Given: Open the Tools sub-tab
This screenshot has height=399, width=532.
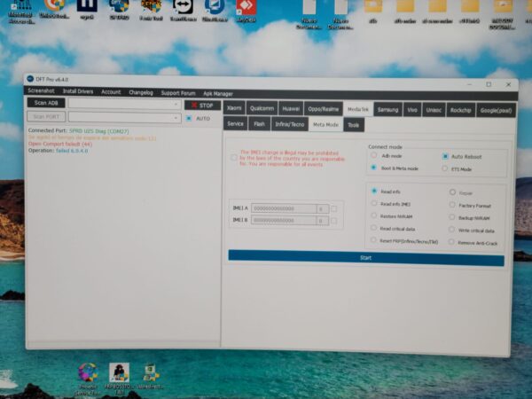Looking at the screenshot, I should 354,125.
